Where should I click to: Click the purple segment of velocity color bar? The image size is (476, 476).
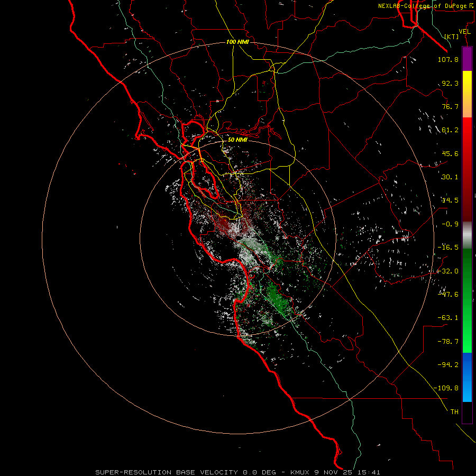coord(467,59)
